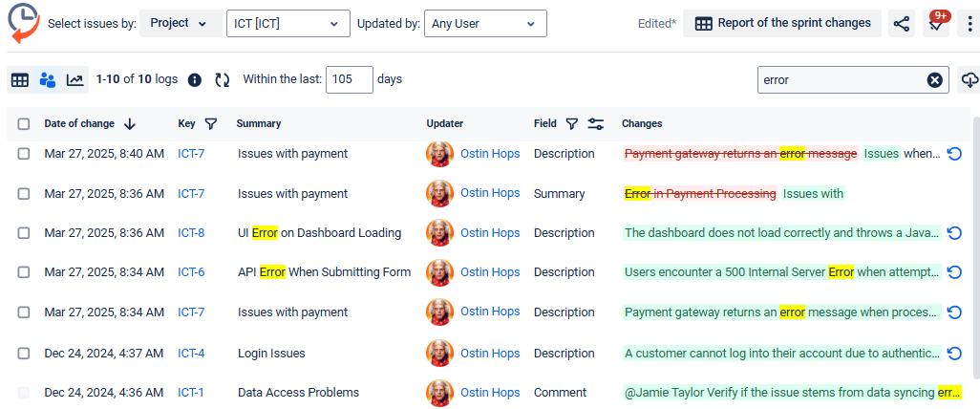This screenshot has width=980, height=409.
Task: Click 'UI Error on Dashboard Loading' summary
Action: 319,233
